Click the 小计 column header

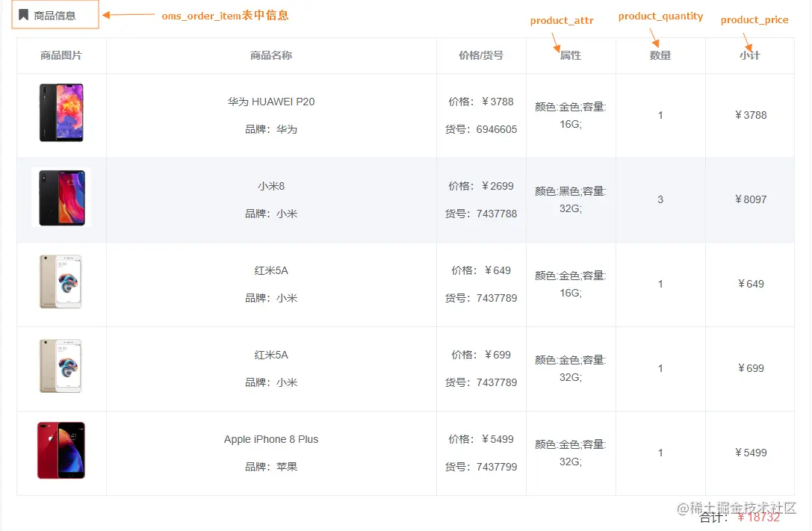(x=750, y=55)
